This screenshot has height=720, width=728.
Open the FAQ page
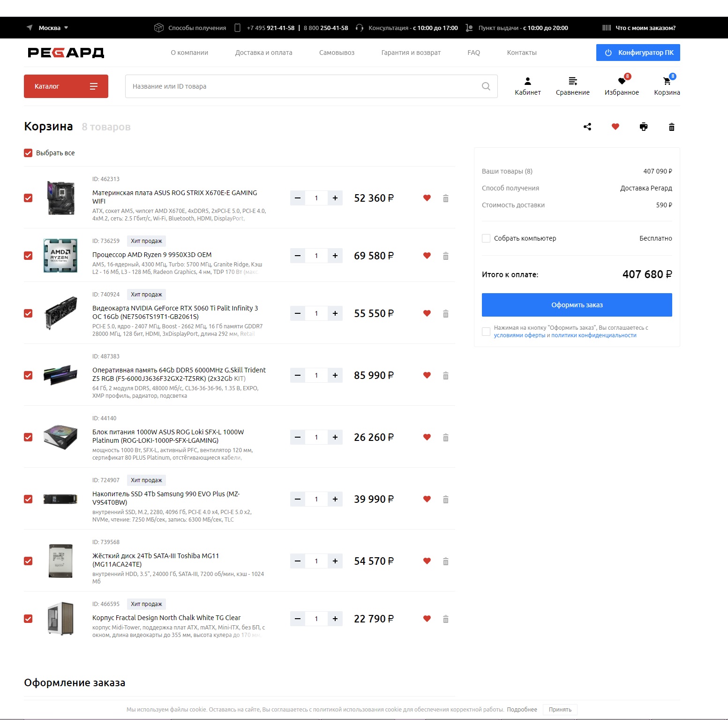pos(473,53)
